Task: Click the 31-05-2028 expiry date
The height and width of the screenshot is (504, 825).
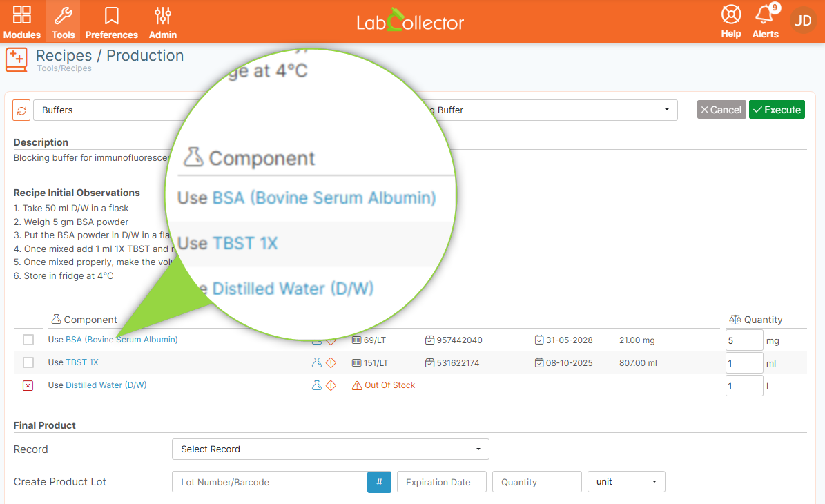Action: point(570,340)
